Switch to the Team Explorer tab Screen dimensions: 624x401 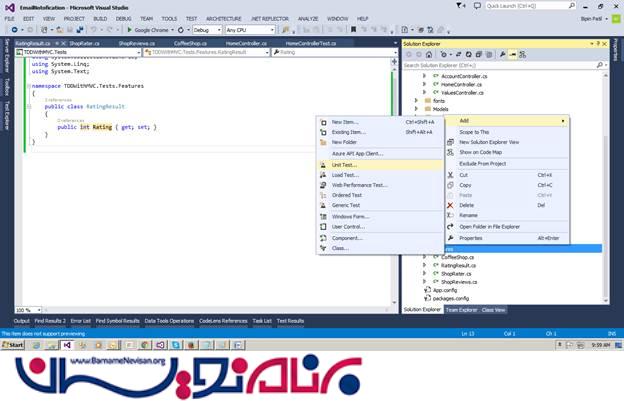coord(461,310)
